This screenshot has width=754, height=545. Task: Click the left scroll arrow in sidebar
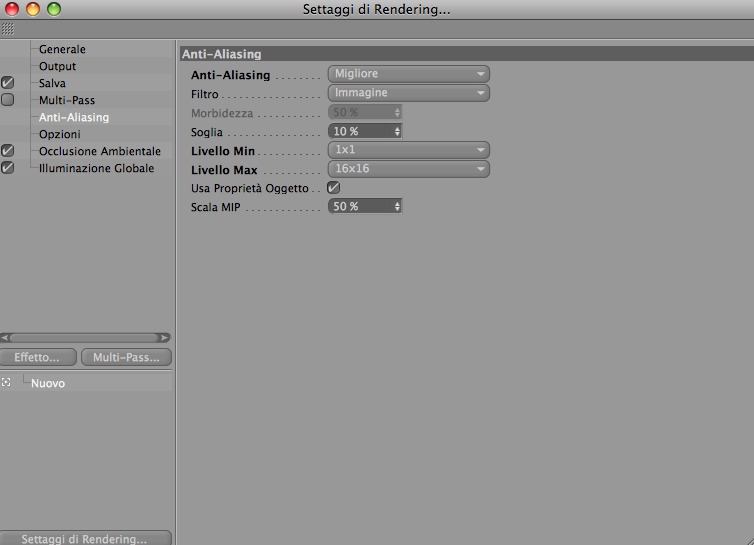(x=5, y=338)
